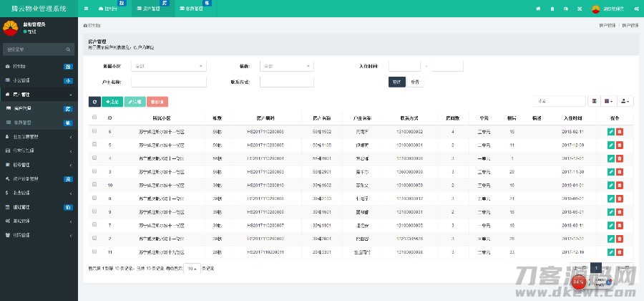Select the checkbox for the ID 11 row

[94, 252]
